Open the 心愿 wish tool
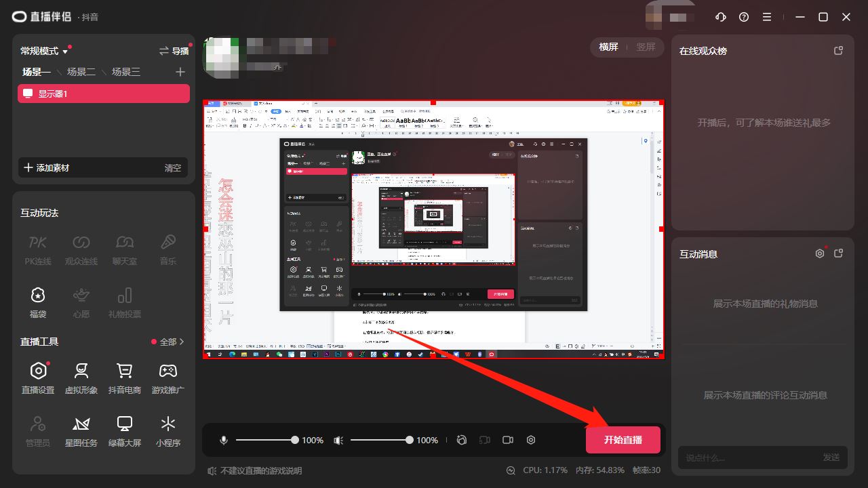868x488 pixels. (x=81, y=302)
